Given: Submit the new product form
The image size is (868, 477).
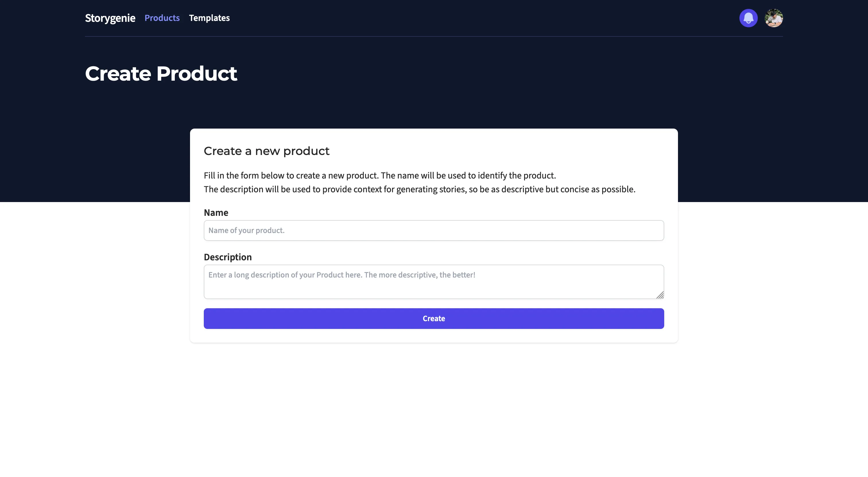Looking at the screenshot, I should click(x=434, y=318).
